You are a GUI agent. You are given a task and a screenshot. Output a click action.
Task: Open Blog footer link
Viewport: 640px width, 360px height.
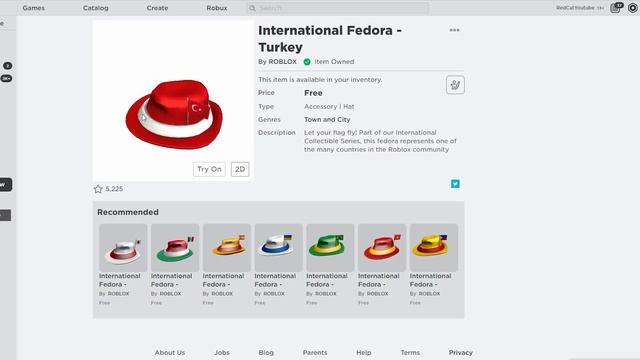[266, 352]
